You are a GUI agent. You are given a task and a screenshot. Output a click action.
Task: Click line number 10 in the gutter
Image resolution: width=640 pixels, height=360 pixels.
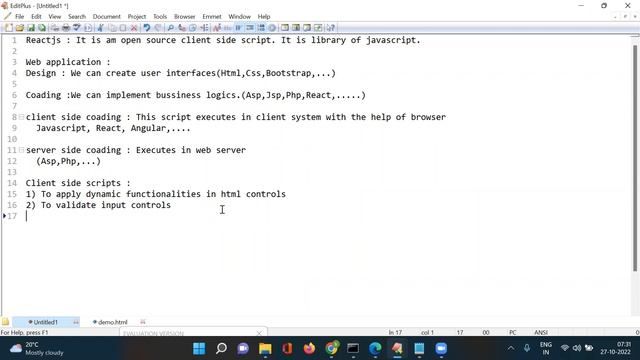[x=12, y=139]
